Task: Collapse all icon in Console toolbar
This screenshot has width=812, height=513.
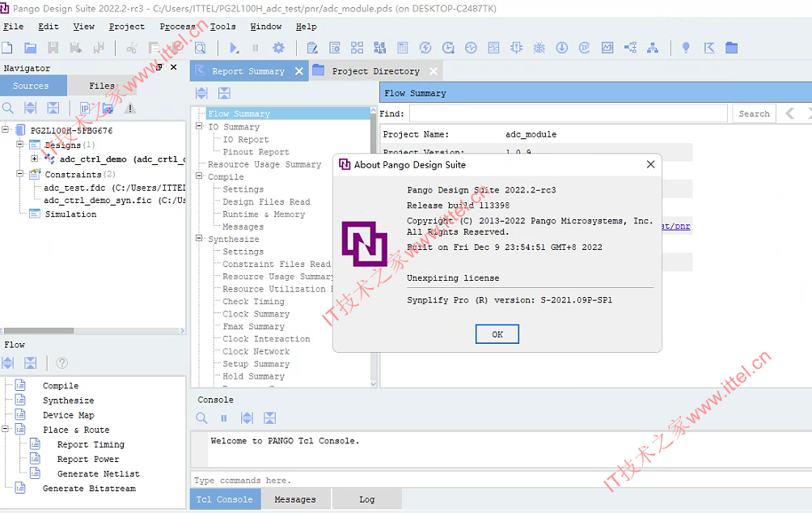Action: point(270,418)
